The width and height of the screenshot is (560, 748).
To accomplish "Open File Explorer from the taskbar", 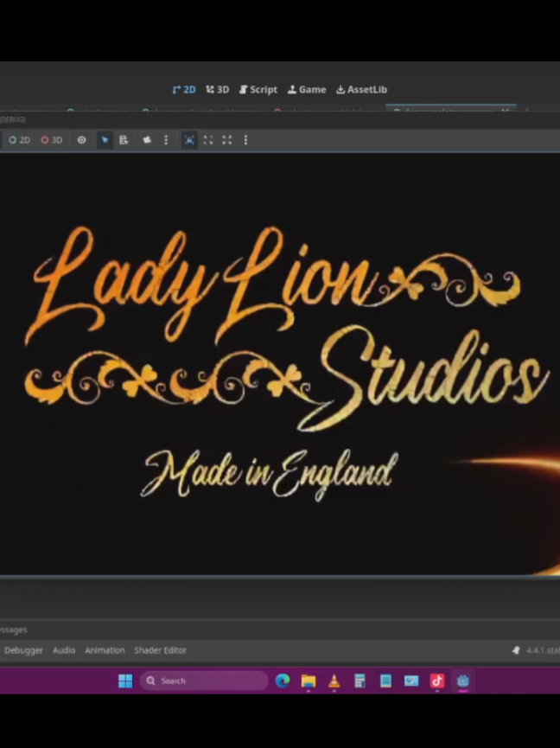I will tap(309, 681).
